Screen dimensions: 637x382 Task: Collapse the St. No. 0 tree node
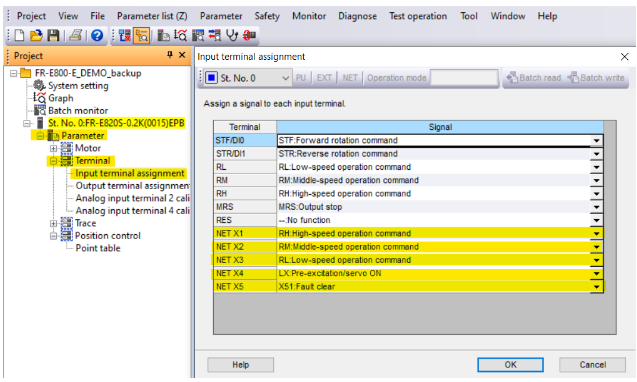27,123
